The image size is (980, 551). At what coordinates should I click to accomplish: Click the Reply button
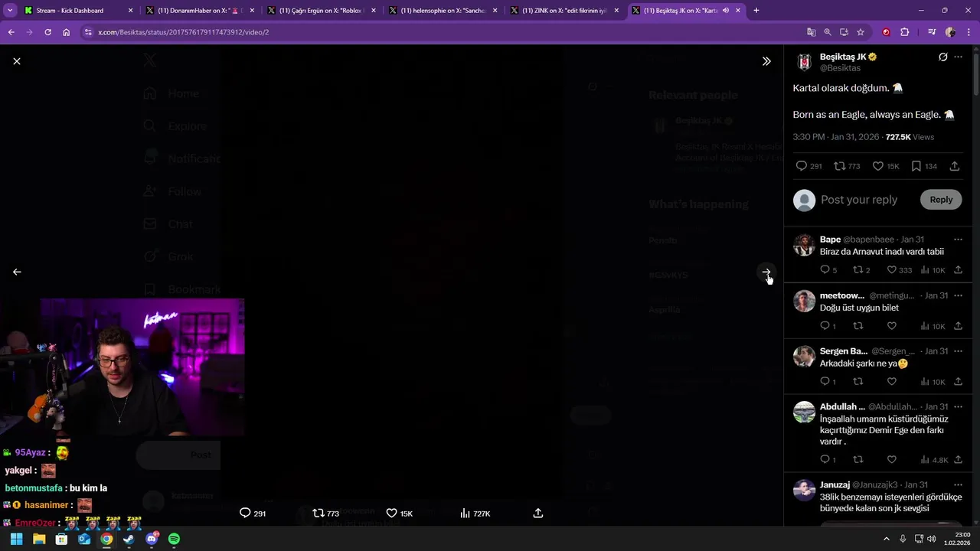pos(941,200)
